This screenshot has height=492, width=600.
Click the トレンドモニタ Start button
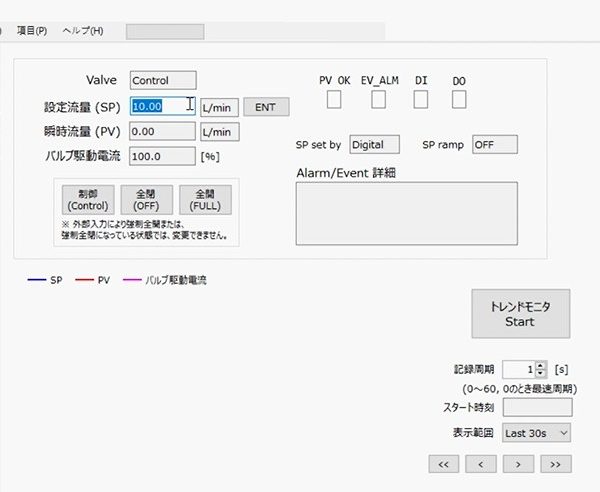(520, 315)
